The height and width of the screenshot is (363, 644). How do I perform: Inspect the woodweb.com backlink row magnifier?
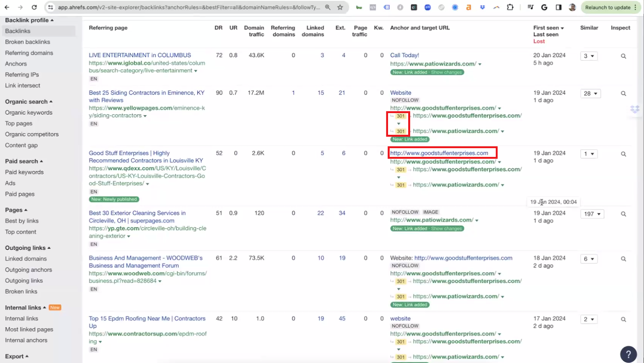[623, 259]
